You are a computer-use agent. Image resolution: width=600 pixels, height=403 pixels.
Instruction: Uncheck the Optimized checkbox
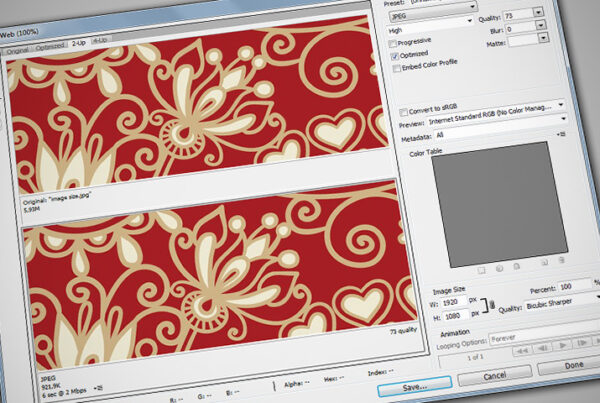tap(395, 56)
